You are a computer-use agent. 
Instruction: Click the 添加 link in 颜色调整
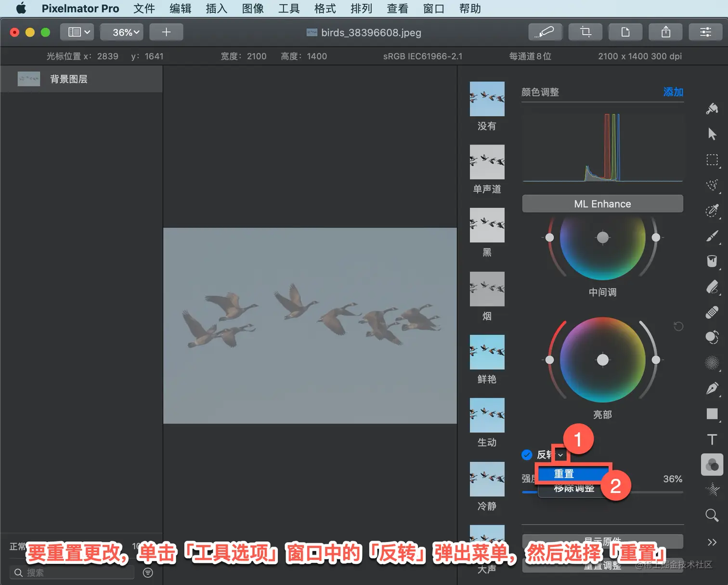(x=673, y=92)
